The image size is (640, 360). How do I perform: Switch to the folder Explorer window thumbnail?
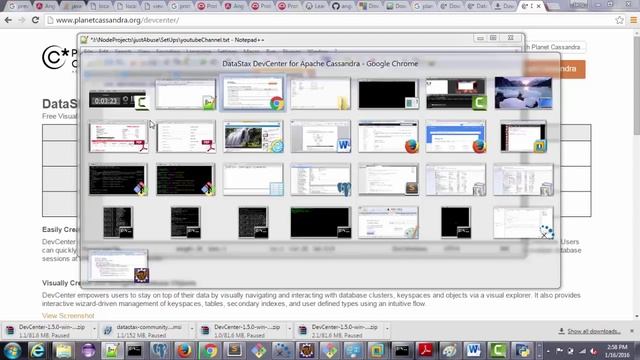(320, 94)
